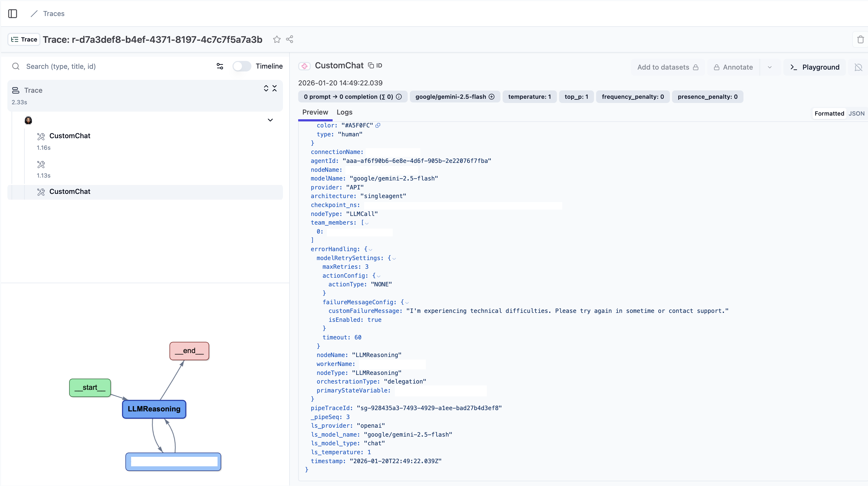Mute notifications for this run
This screenshot has width=868, height=486.
pyautogui.click(x=858, y=67)
